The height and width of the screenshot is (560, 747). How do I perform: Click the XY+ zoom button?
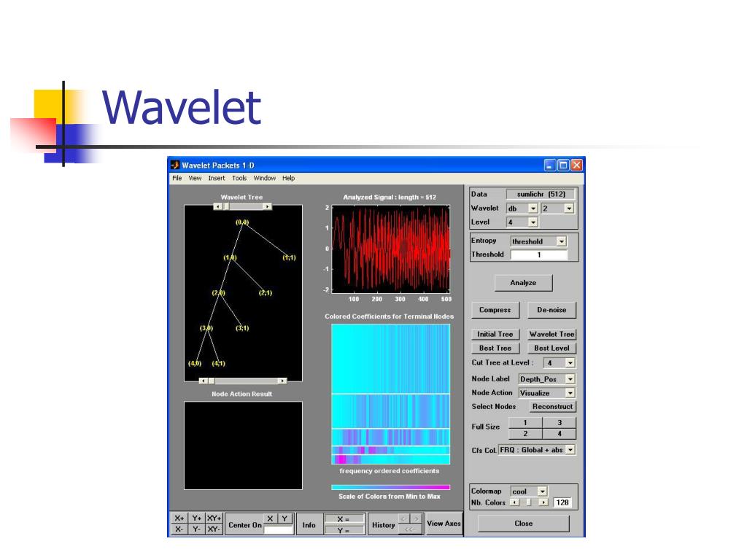tap(214, 518)
